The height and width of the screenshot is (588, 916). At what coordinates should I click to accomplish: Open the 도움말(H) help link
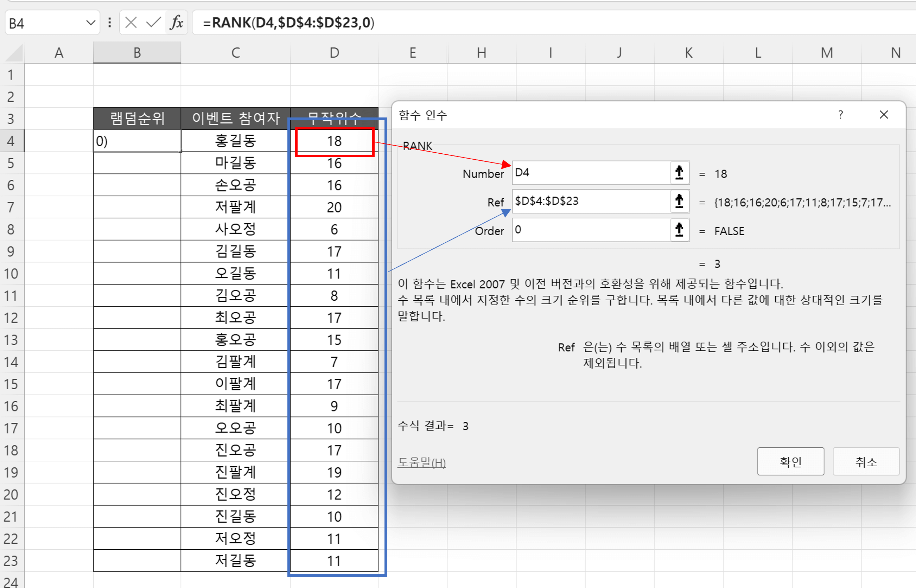pyautogui.click(x=421, y=462)
